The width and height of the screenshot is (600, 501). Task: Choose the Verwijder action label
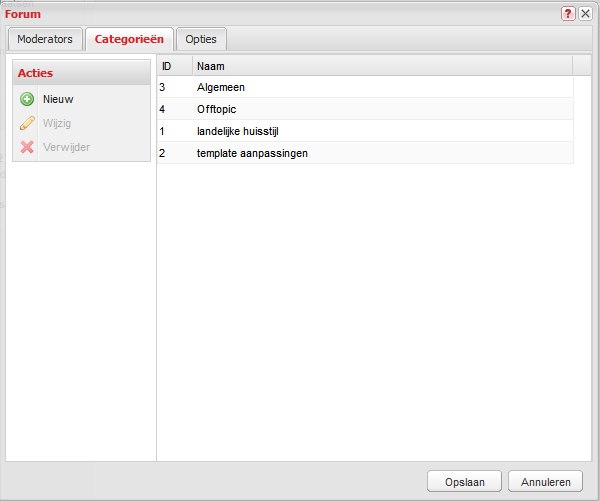[x=67, y=147]
